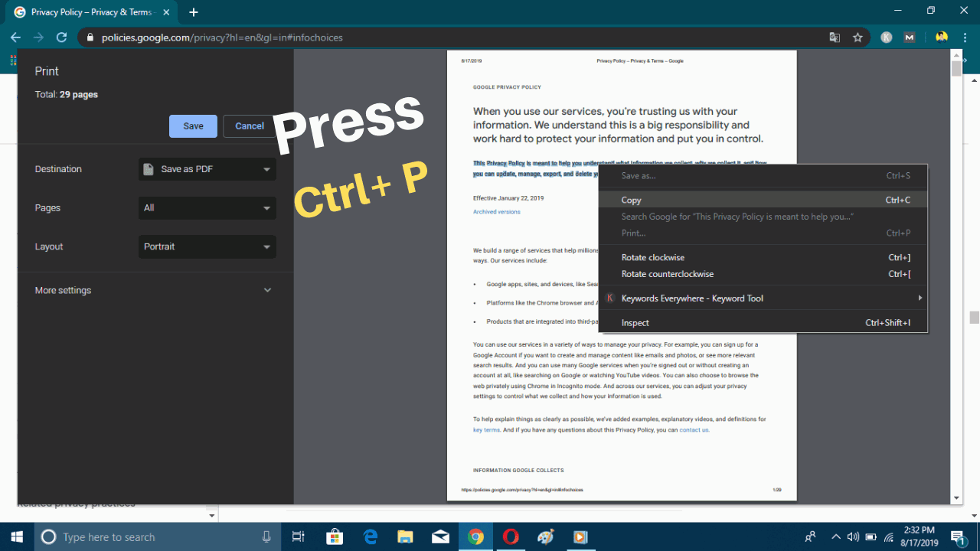The width and height of the screenshot is (980, 551).
Task: Expand the Destination dropdown showing Save as PDF
Action: [x=207, y=168]
